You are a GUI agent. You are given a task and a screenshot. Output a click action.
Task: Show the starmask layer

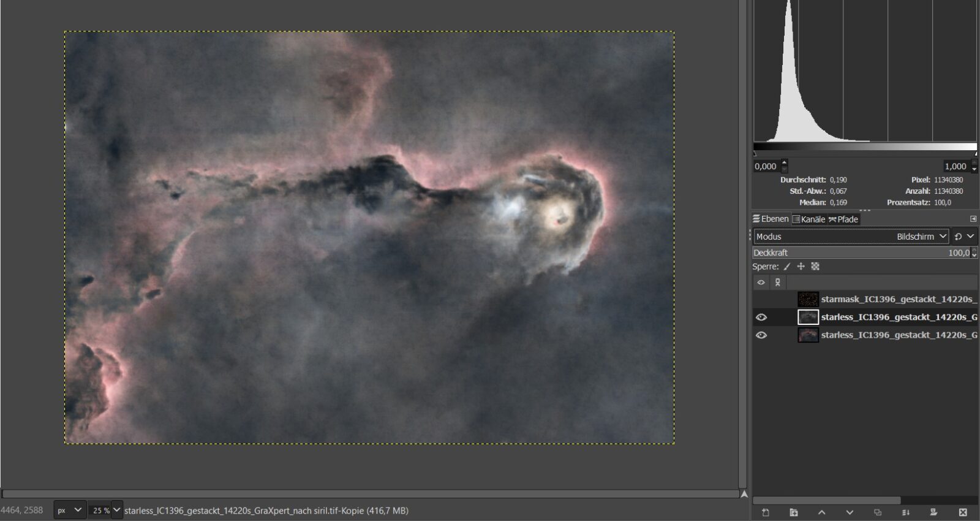761,299
